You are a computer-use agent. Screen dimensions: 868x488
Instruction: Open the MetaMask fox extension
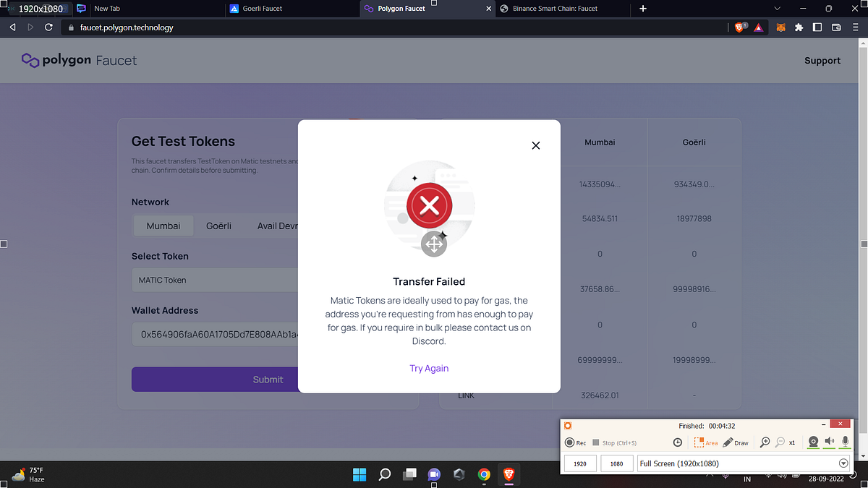point(780,27)
